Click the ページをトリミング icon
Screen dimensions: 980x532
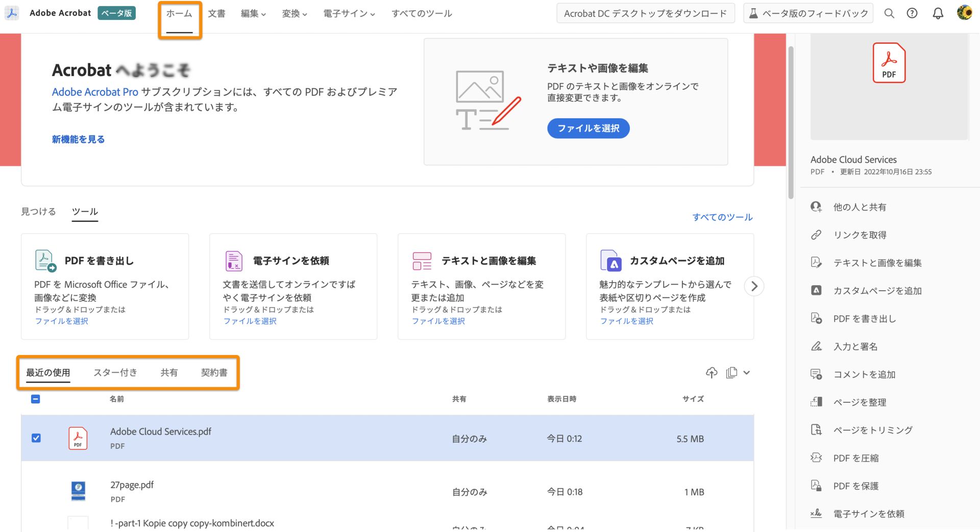pyautogui.click(x=816, y=430)
